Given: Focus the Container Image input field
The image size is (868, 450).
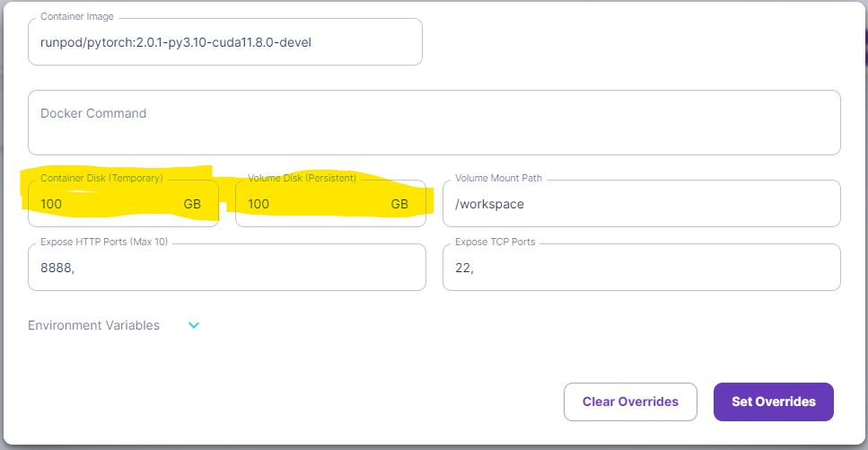Looking at the screenshot, I should pos(225,42).
